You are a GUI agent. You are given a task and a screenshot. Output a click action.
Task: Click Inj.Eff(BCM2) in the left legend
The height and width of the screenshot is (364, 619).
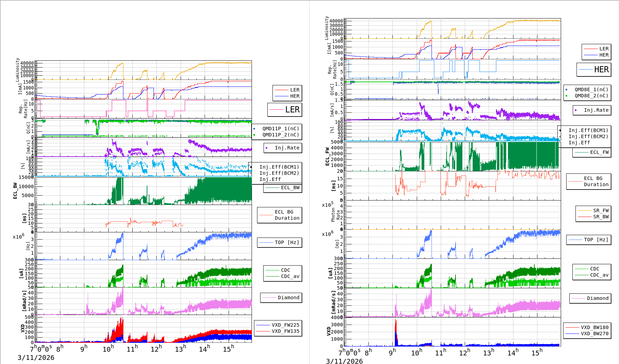(279, 173)
